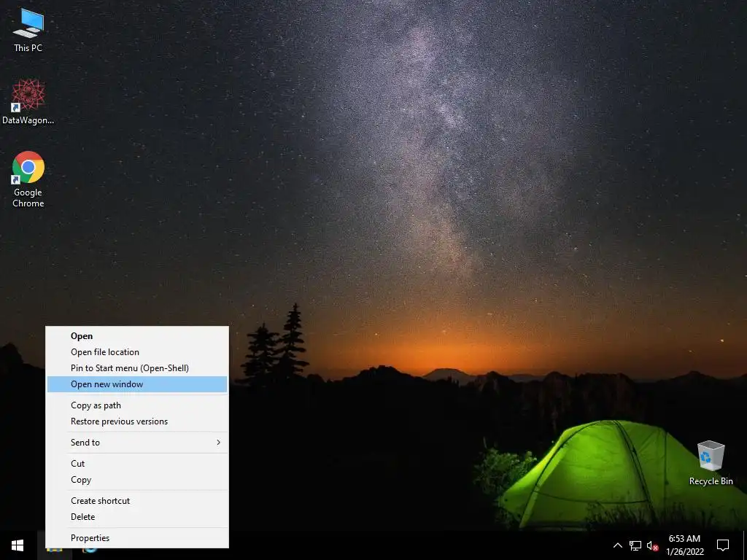
Task: Show hidden system tray icons
Action: coord(617,545)
